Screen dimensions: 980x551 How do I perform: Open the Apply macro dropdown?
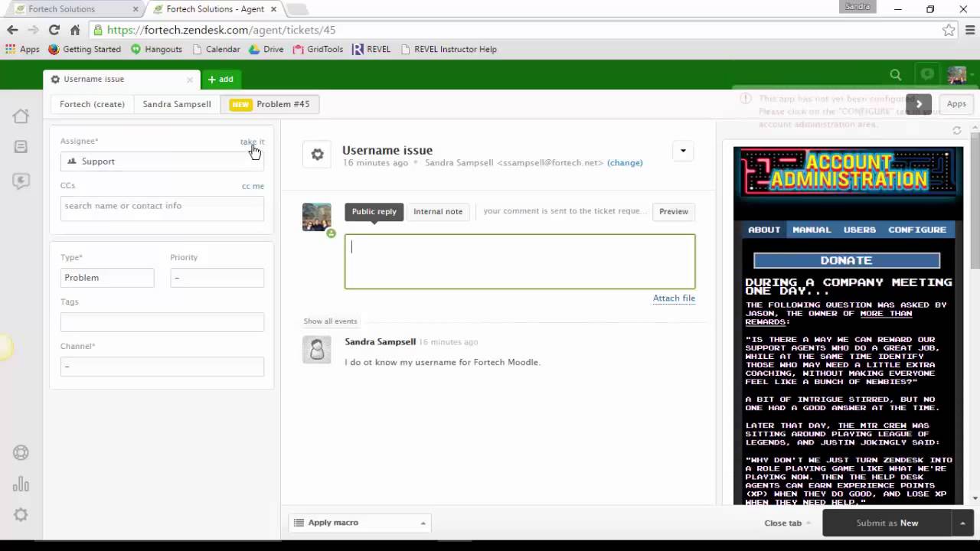[x=360, y=523]
